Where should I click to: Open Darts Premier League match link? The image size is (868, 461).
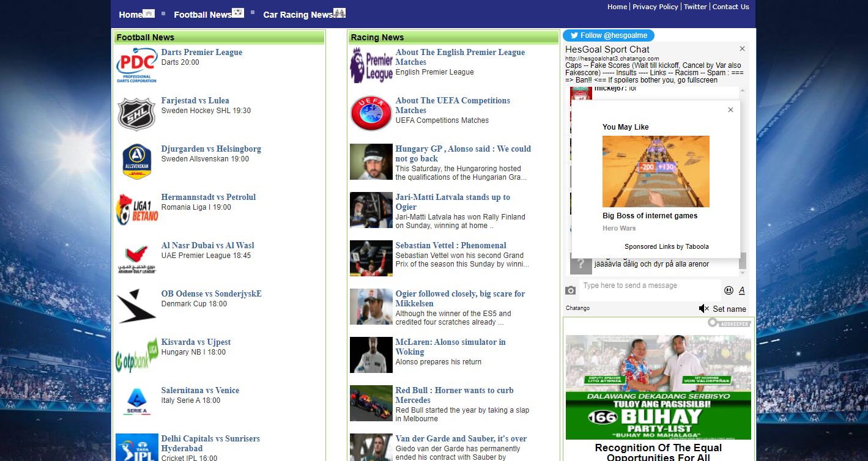click(x=202, y=53)
